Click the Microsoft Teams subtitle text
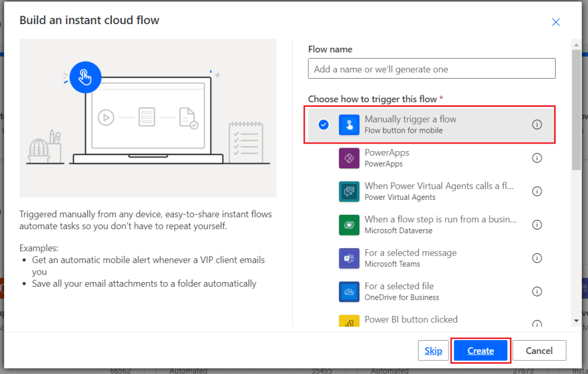The image size is (588, 374). click(392, 264)
